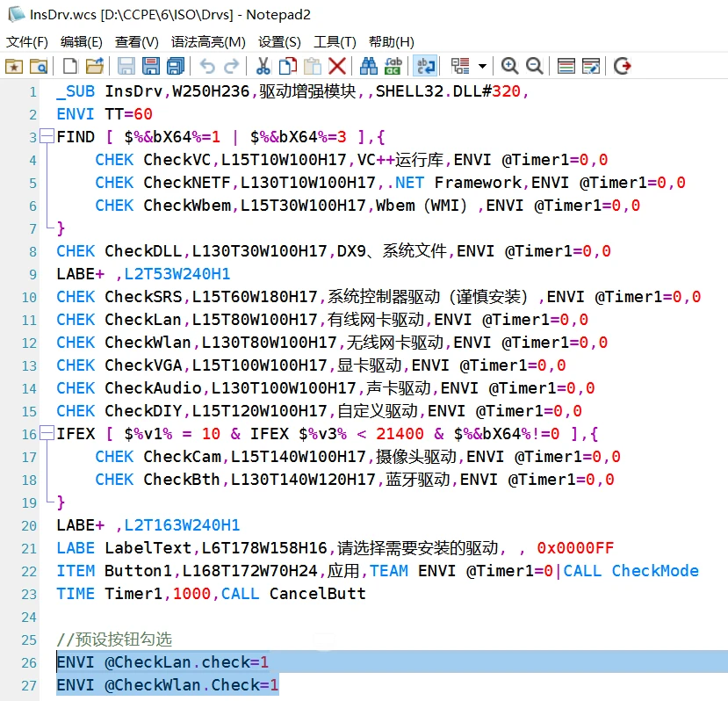Open the 设置(S) menu
This screenshot has height=701, width=728.
(x=279, y=42)
